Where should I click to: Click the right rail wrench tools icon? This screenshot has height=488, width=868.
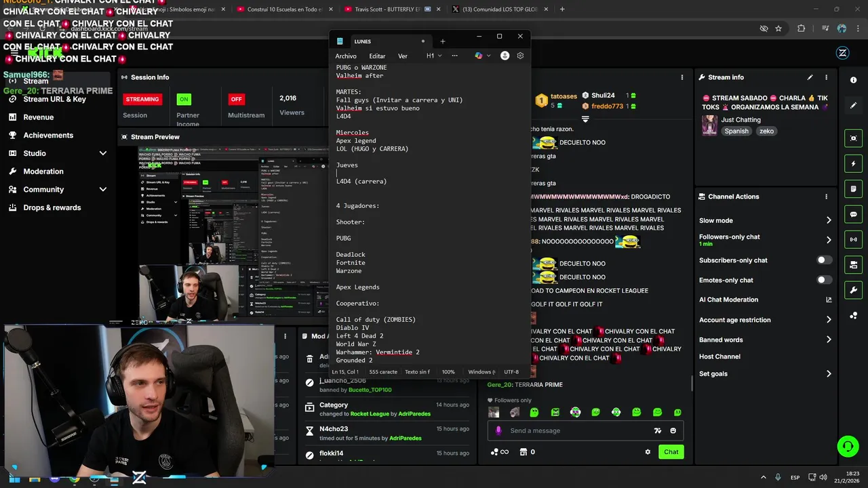(x=853, y=290)
